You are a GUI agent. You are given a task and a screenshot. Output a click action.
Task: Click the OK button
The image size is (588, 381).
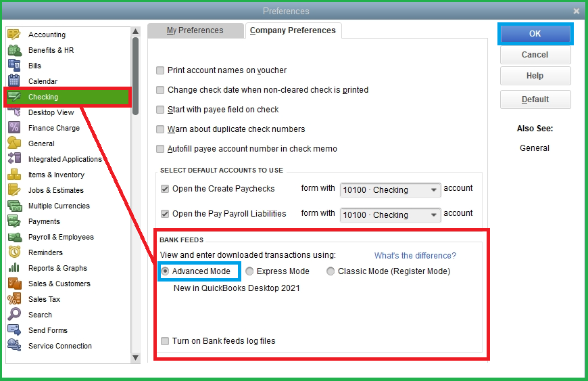(x=535, y=34)
